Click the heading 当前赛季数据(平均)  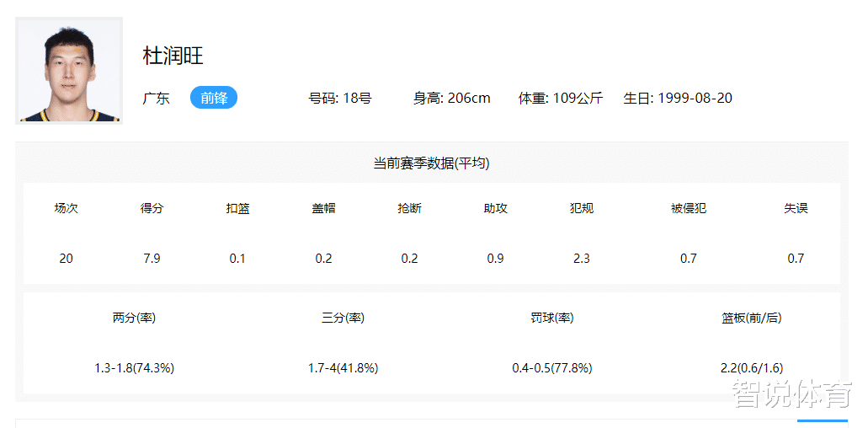[431, 163]
